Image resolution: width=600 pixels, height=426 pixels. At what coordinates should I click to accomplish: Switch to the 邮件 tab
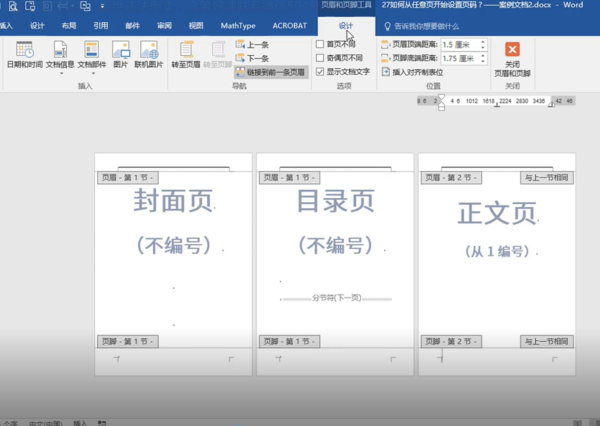132,26
